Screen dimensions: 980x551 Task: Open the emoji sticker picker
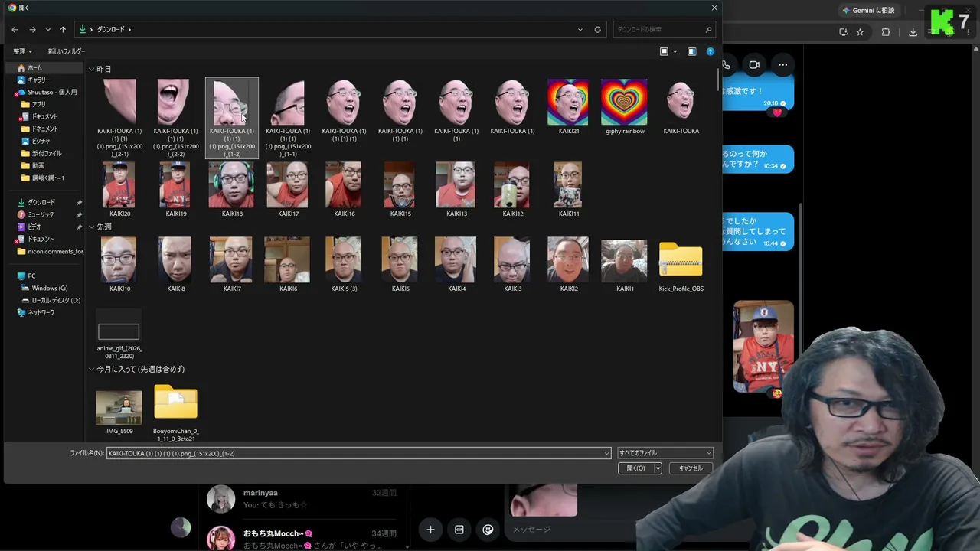click(488, 530)
